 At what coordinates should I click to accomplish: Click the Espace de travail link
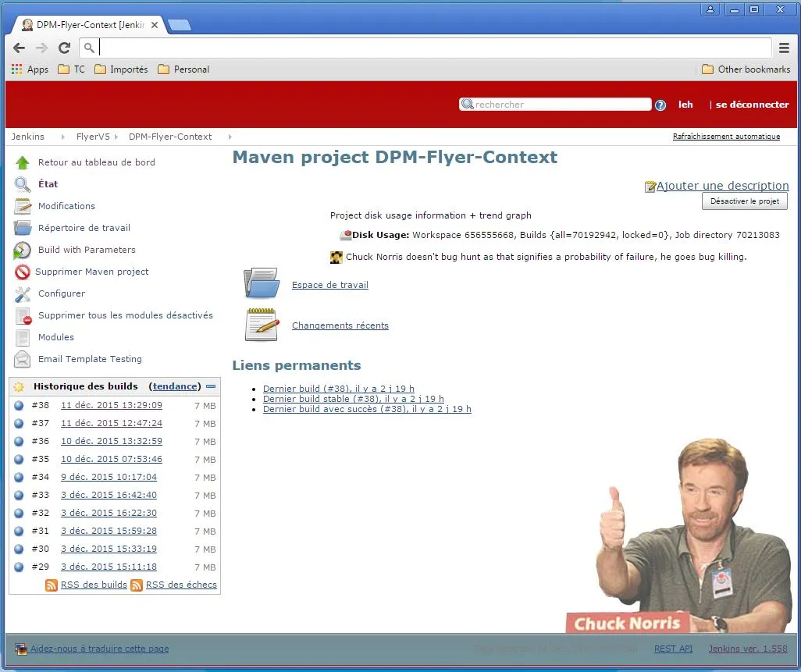click(x=330, y=285)
